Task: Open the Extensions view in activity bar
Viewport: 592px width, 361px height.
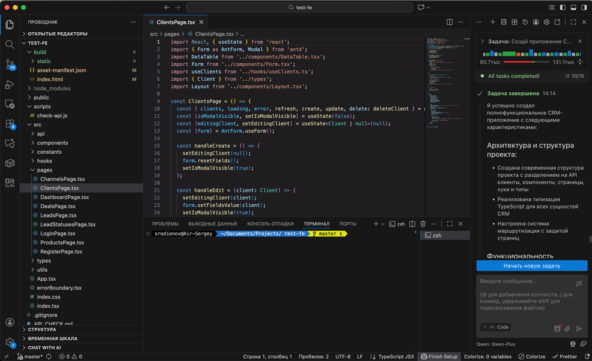Action: click(x=10, y=124)
